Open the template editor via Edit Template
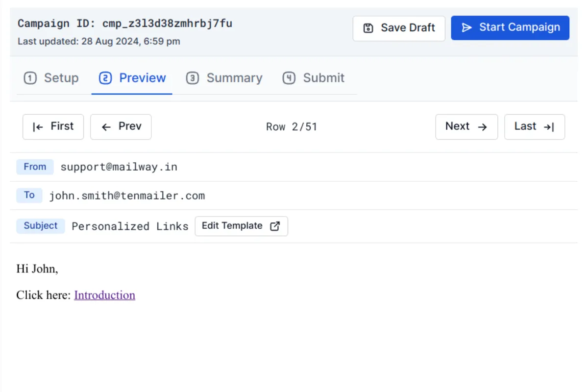This screenshot has width=588, height=392. (x=241, y=226)
